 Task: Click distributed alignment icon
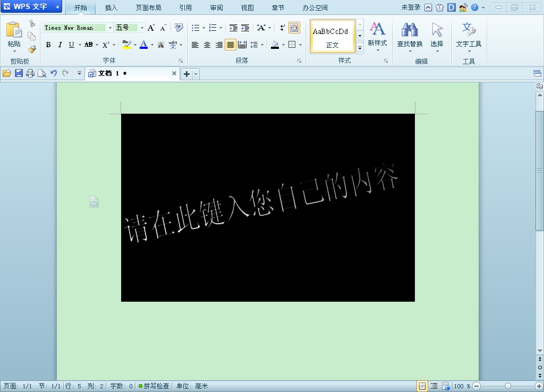242,45
